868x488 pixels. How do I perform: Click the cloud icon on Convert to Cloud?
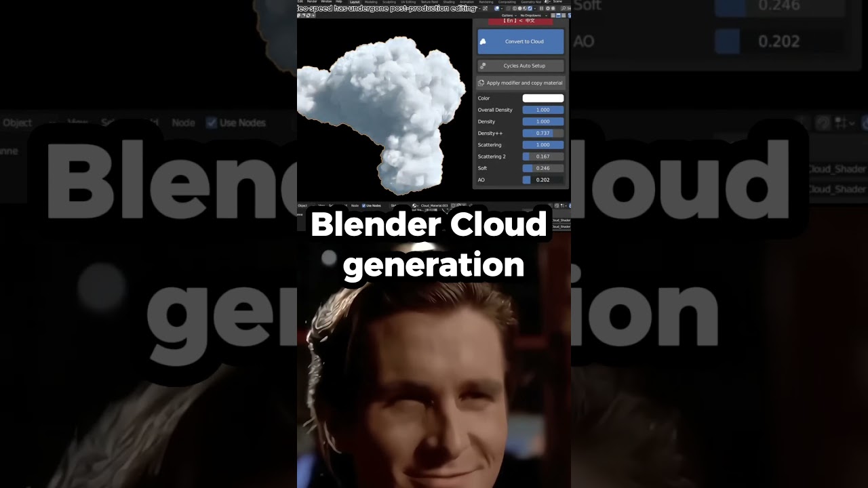484,41
